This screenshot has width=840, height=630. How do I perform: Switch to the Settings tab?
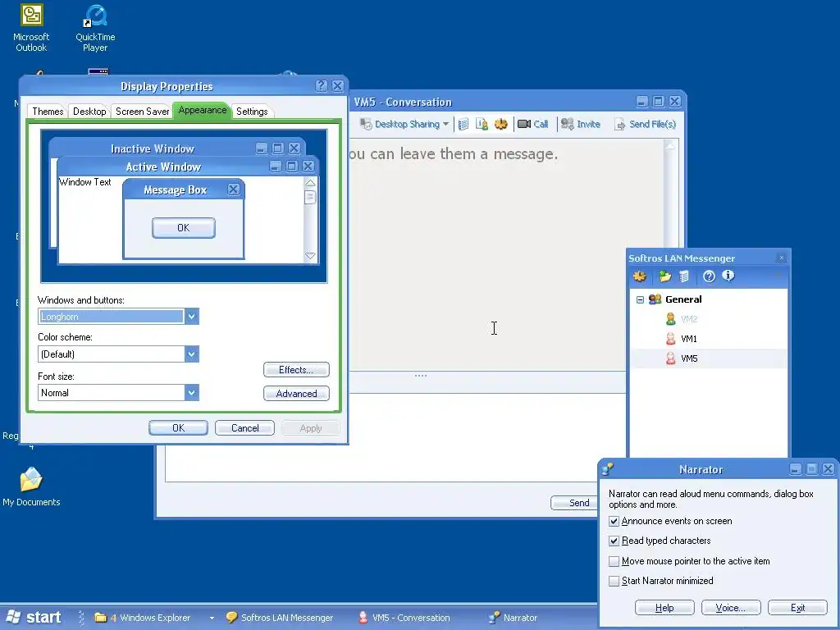[x=252, y=112]
